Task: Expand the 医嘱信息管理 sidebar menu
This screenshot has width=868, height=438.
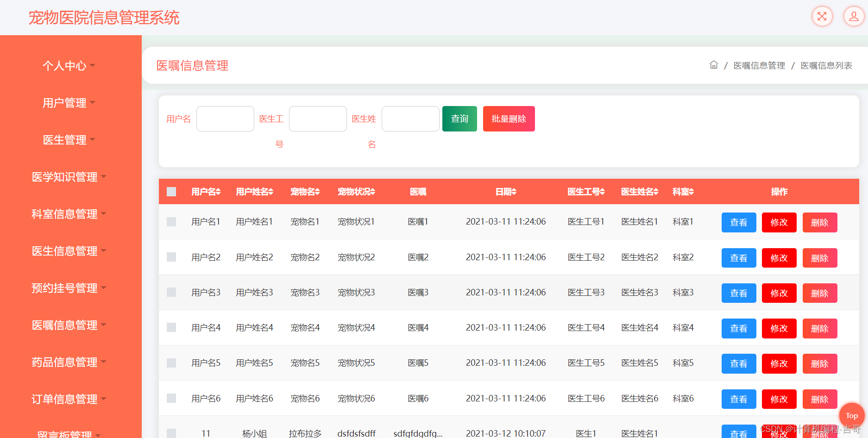Action: coord(69,325)
